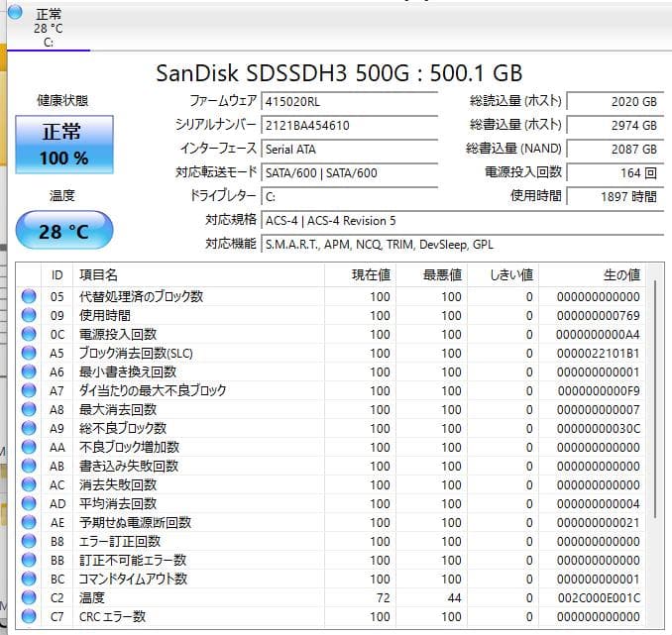The width and height of the screenshot is (672, 635).
Task: Click the しきい値 column header
Action: pyautogui.click(x=504, y=275)
